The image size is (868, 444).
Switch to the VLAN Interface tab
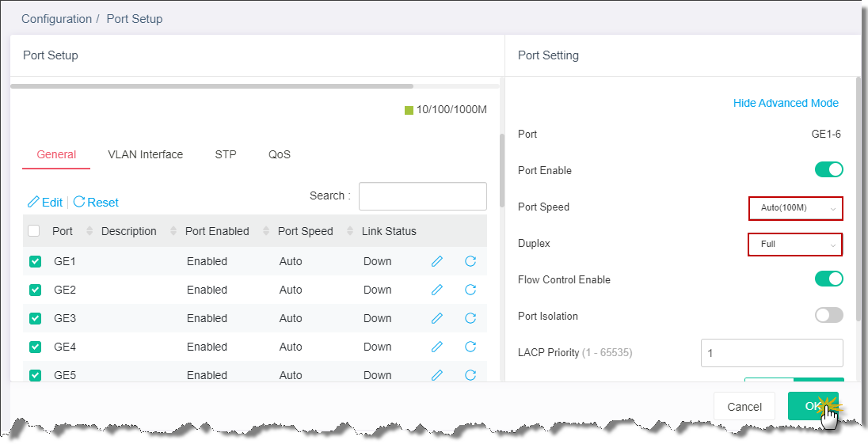click(x=146, y=154)
